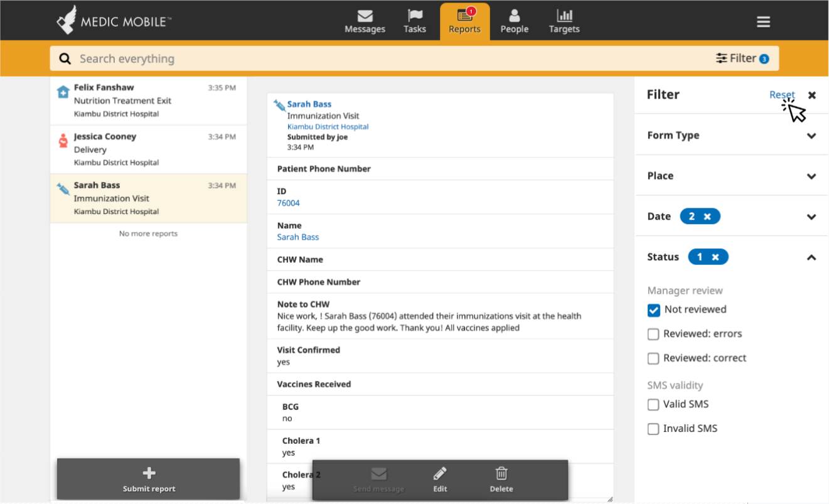Select Jessica Cooney Delivery report
The image size is (829, 504).
tap(149, 149)
